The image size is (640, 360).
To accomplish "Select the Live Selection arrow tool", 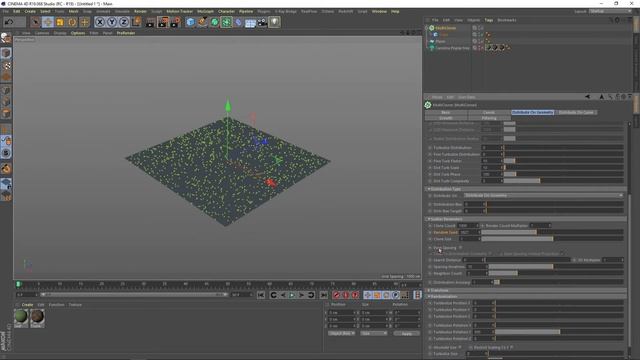I will coord(36,22).
